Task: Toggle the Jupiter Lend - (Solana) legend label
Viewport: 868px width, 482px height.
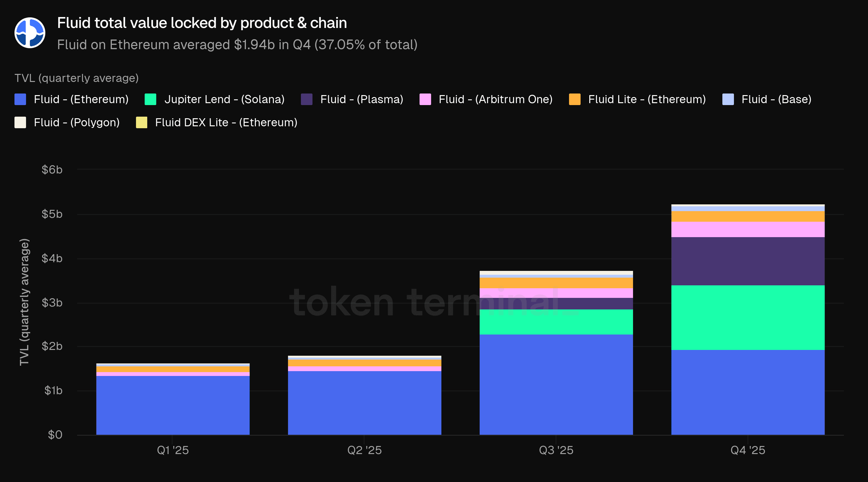Action: point(224,99)
